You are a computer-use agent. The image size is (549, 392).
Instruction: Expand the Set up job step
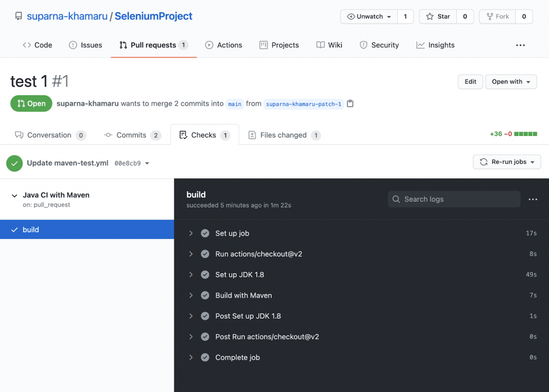click(191, 233)
